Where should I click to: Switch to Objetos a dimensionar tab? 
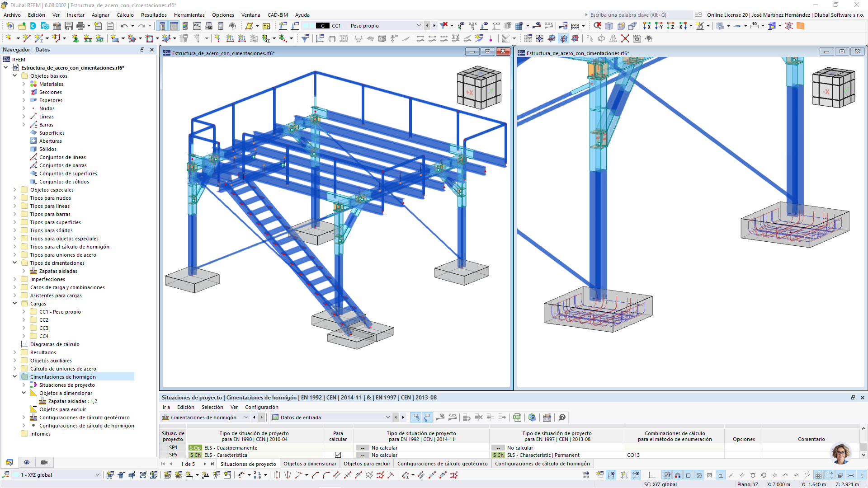(310, 464)
